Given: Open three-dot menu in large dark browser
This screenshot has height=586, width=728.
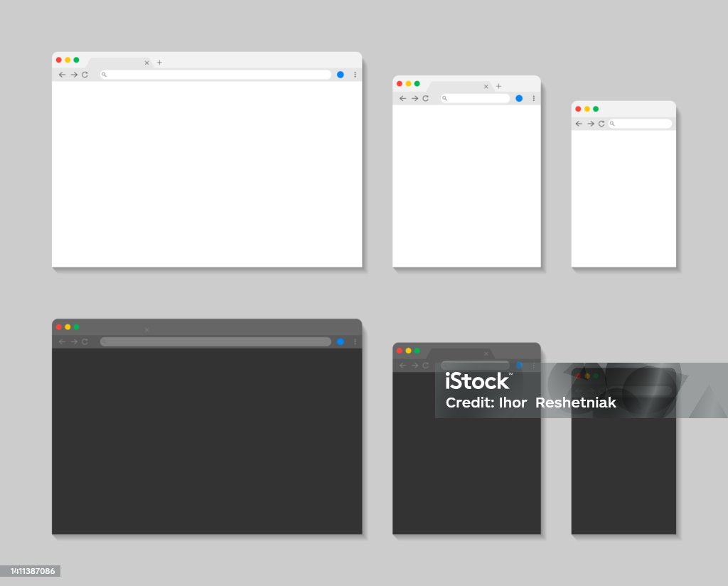Looking at the screenshot, I should point(355,342).
